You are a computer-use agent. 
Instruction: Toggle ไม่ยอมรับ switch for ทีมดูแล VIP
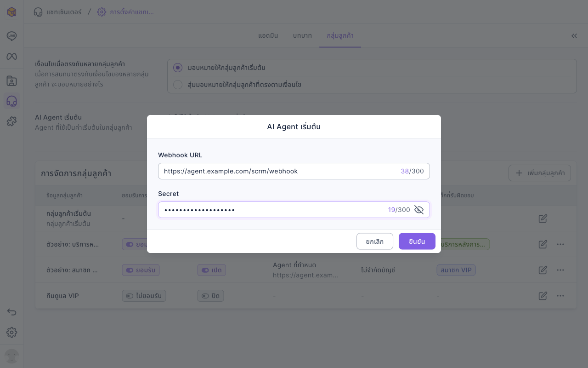coord(144,296)
